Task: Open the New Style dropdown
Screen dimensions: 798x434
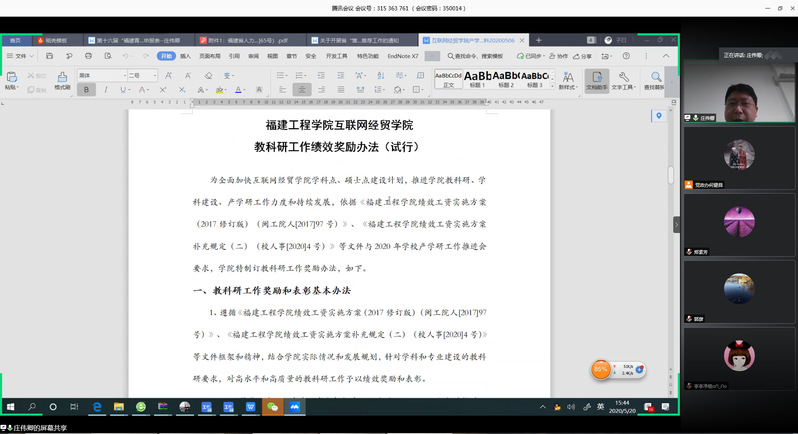Action: click(x=567, y=80)
